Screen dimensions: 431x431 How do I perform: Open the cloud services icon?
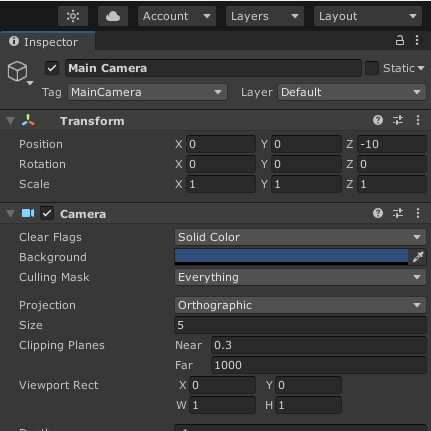point(113,16)
